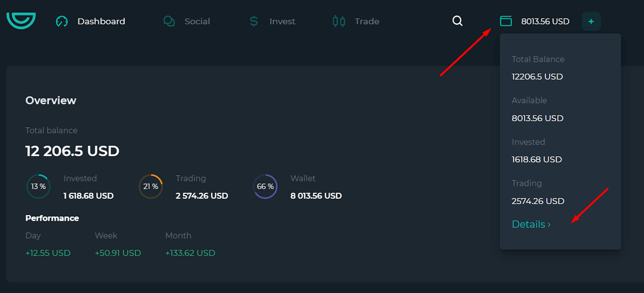Click the Trade candlestick icon
Image resolution: width=644 pixels, height=293 pixels.
click(x=339, y=21)
